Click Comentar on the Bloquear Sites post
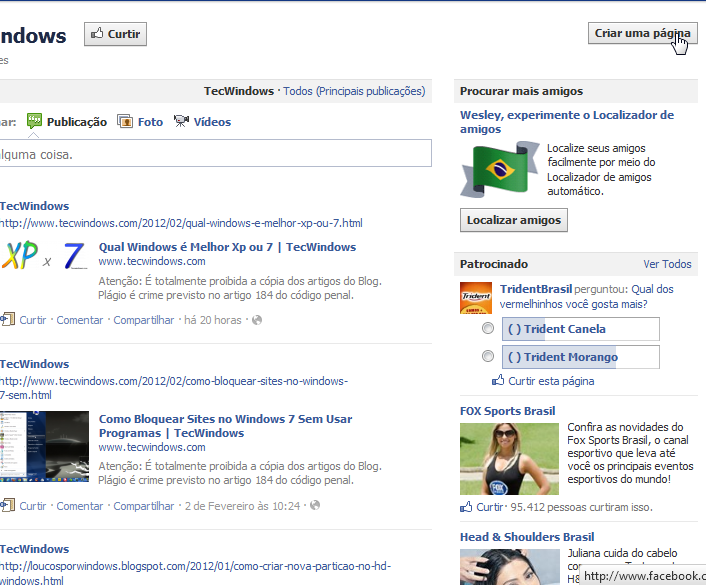The width and height of the screenshot is (706, 585). [80, 506]
